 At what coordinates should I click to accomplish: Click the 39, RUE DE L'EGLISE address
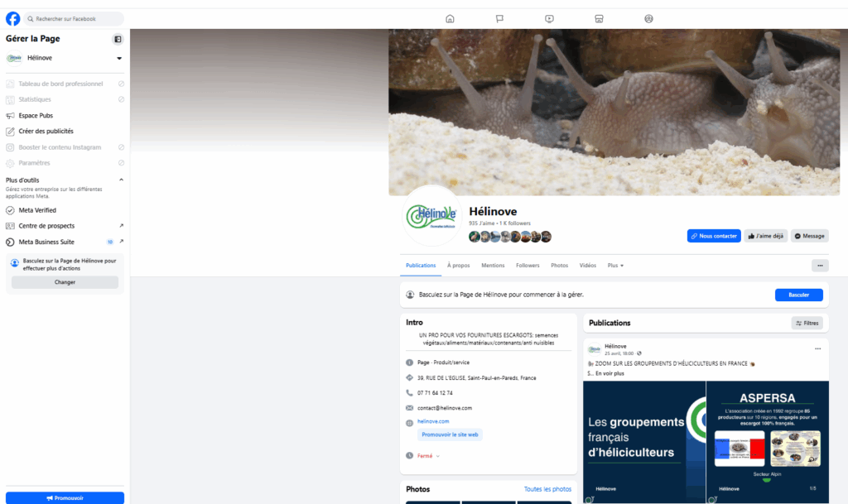tap(476, 378)
